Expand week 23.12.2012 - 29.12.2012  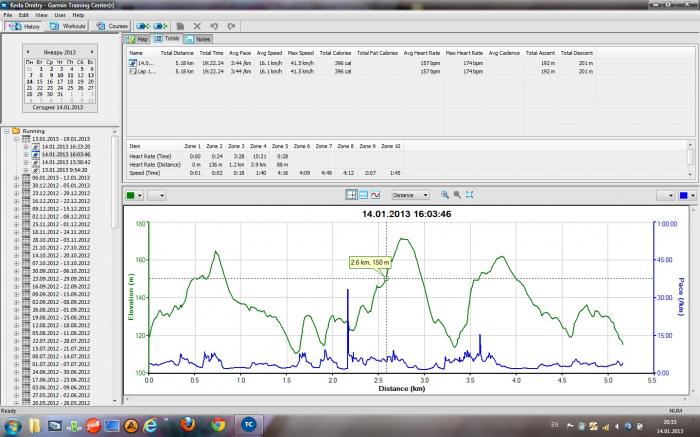pyautogui.click(x=17, y=193)
